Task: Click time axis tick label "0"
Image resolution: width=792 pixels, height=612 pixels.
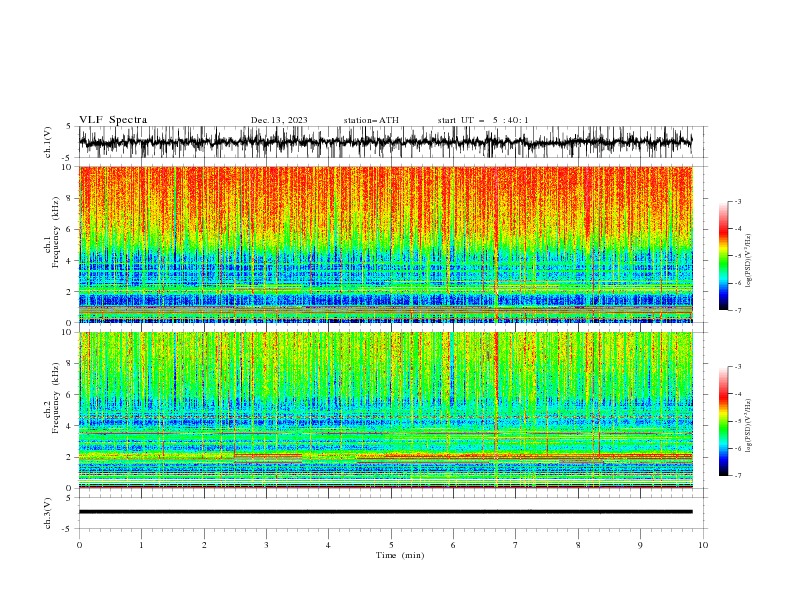Action: point(79,545)
